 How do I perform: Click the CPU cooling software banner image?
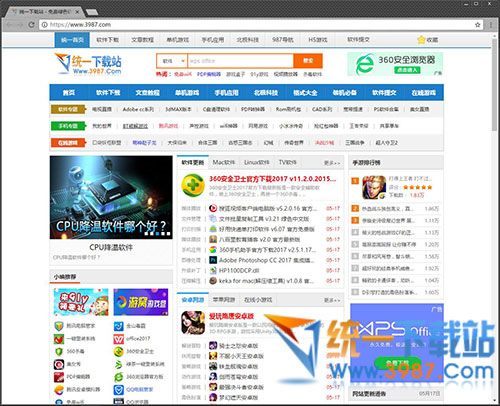pos(111,197)
